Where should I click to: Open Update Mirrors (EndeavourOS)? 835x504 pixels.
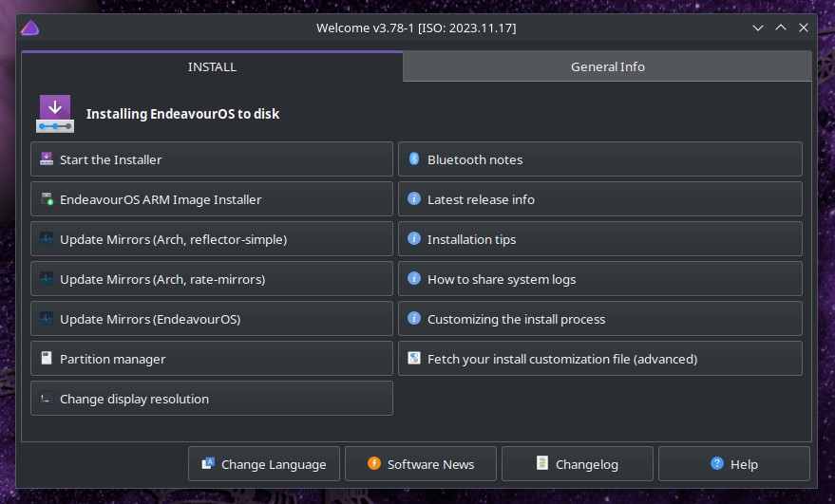point(212,319)
